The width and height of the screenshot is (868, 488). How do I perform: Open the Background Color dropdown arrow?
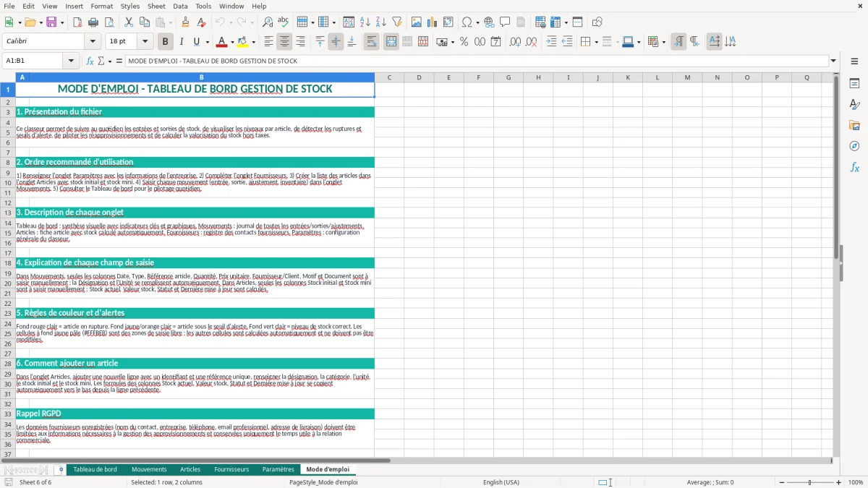coord(253,42)
